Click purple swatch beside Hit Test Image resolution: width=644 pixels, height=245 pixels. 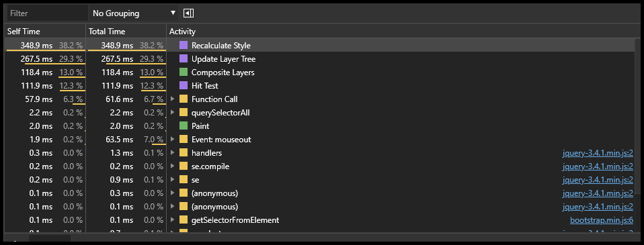click(184, 86)
